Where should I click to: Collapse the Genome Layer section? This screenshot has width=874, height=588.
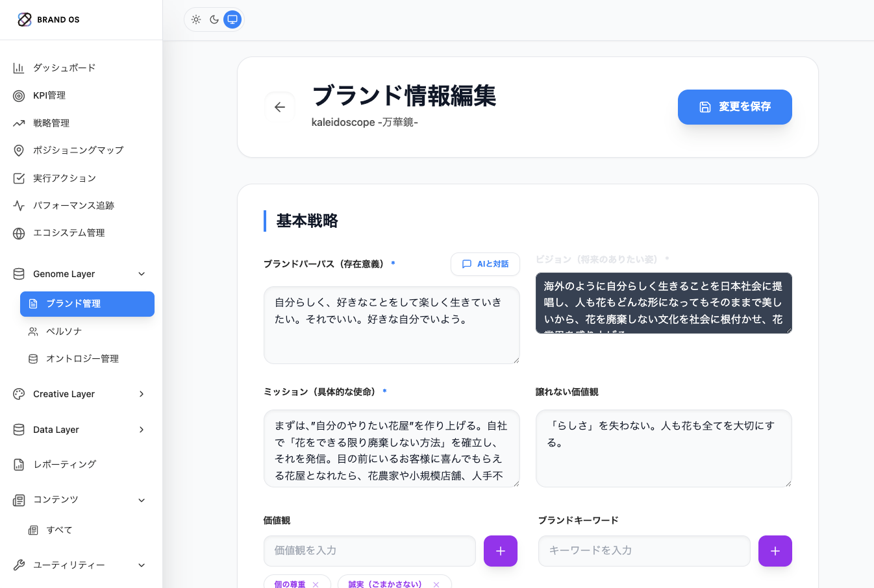pyautogui.click(x=142, y=274)
